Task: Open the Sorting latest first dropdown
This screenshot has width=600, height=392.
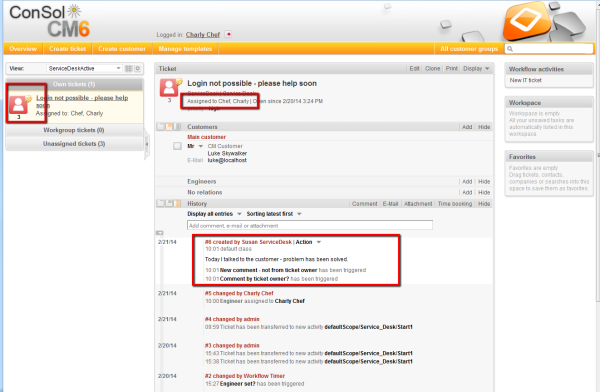Action: click(x=274, y=214)
